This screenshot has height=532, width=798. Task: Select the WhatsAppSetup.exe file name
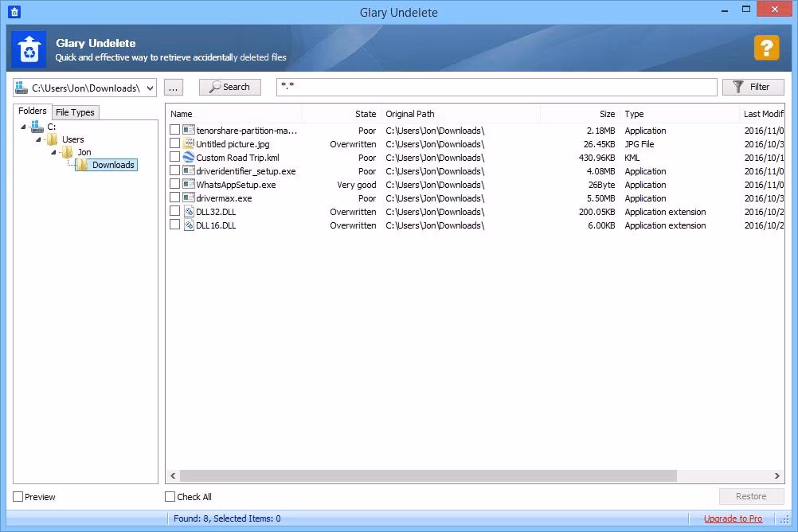pyautogui.click(x=236, y=185)
